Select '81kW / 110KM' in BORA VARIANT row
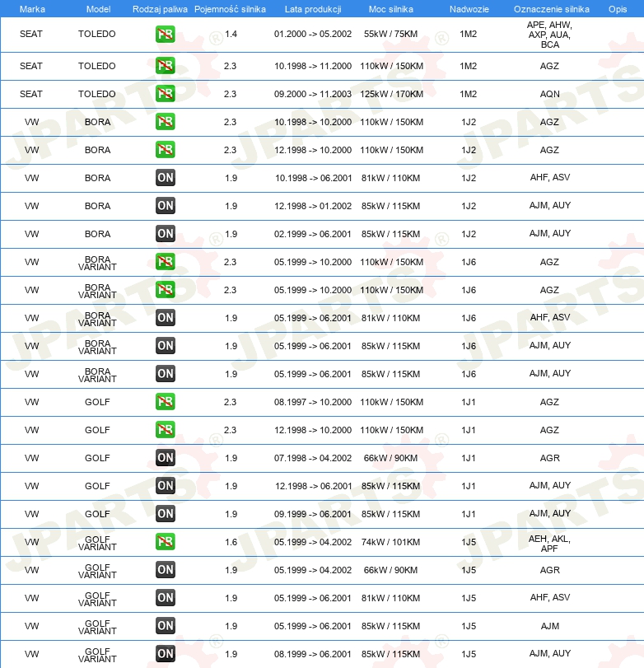The image size is (644, 668). 390,318
